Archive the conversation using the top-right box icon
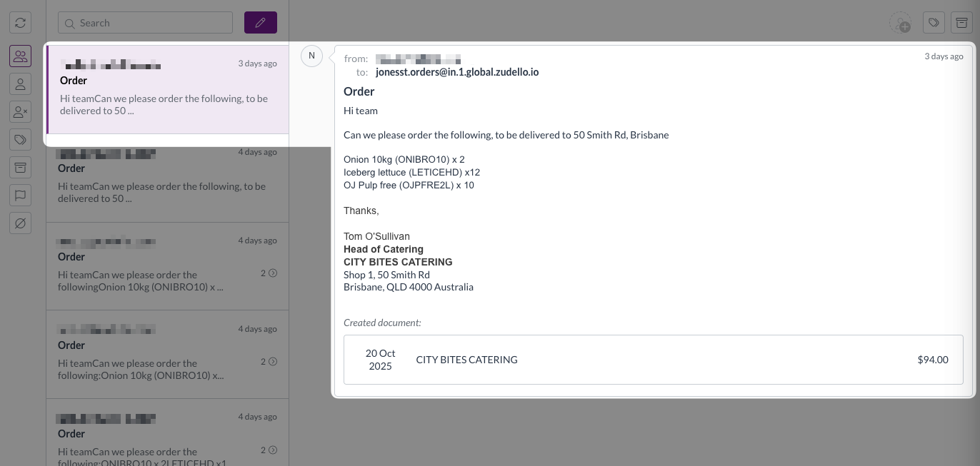980x466 pixels. pos(962,23)
